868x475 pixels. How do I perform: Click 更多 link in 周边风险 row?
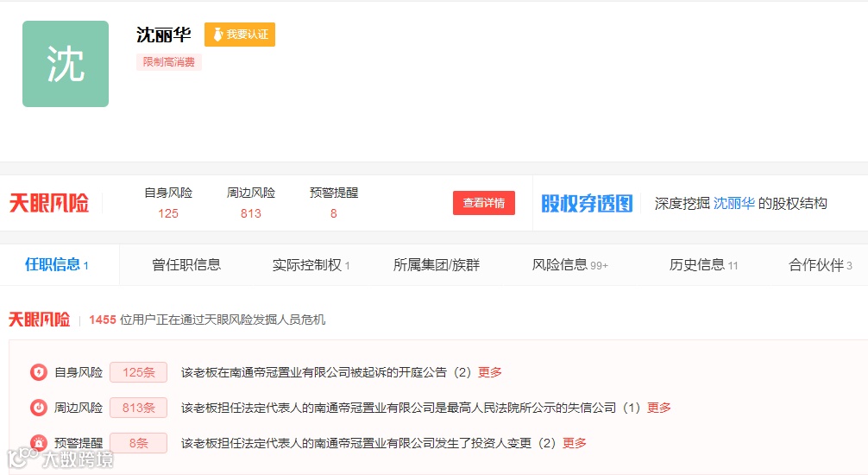[x=658, y=408]
